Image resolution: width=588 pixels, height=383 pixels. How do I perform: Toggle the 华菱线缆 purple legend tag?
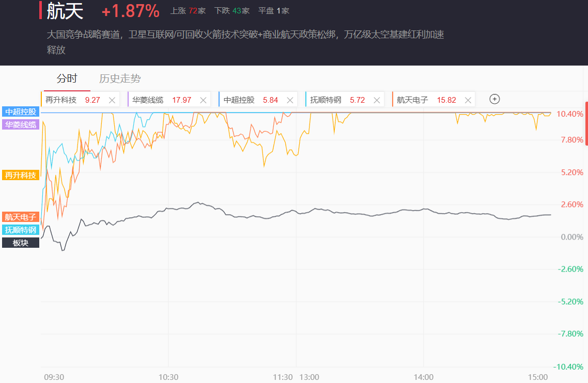click(21, 124)
